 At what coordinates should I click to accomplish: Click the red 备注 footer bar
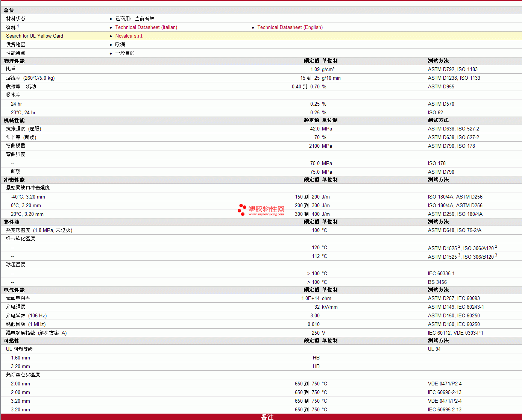tap(261, 417)
